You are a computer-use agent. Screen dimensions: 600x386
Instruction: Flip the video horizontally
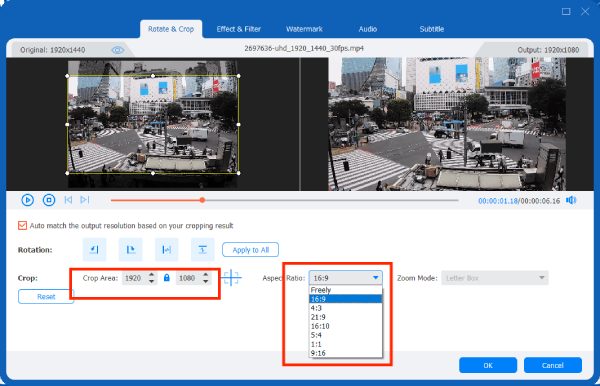pyautogui.click(x=166, y=249)
